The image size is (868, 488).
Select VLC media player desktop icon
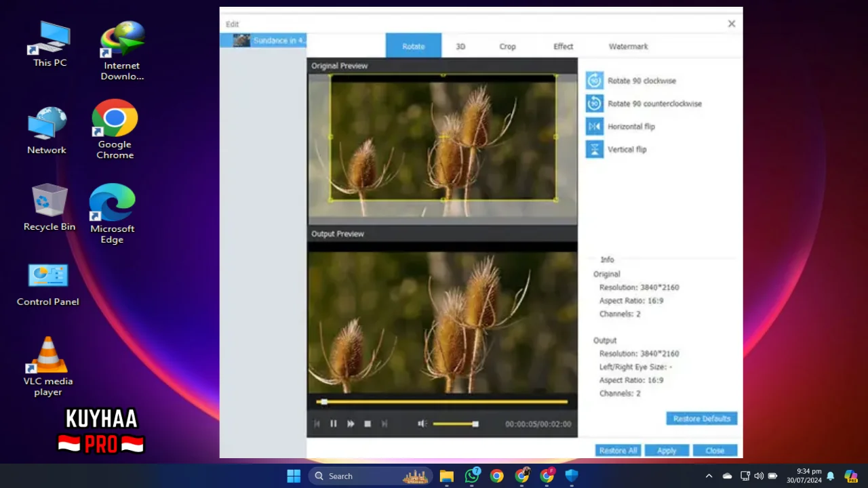tap(48, 366)
